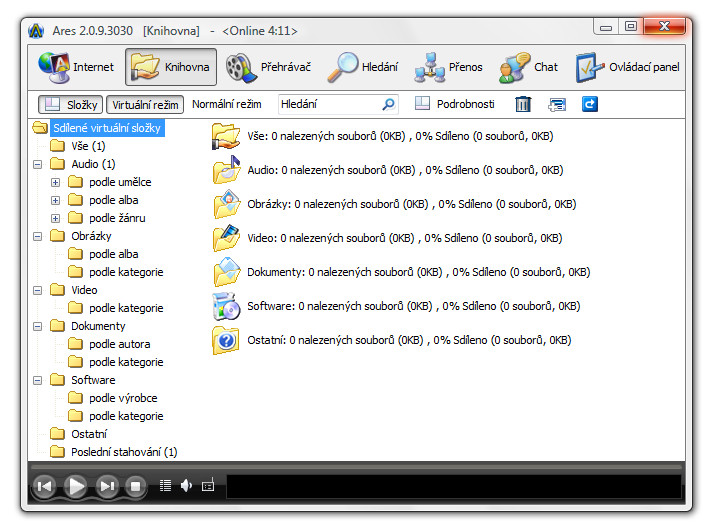Toggle the Podrobnosti details panel
This screenshot has width=712, height=529.
click(x=455, y=104)
